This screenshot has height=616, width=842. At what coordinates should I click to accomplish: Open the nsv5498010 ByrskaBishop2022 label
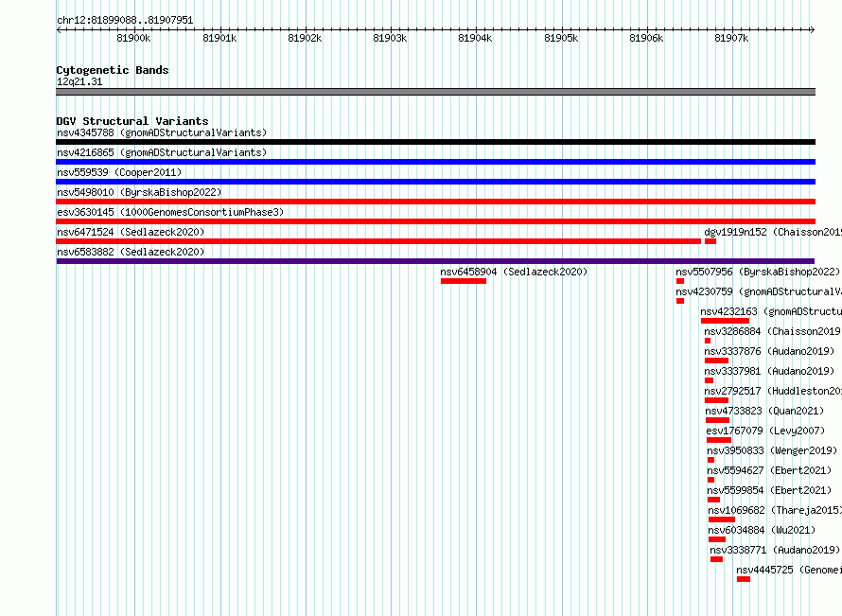139,192
